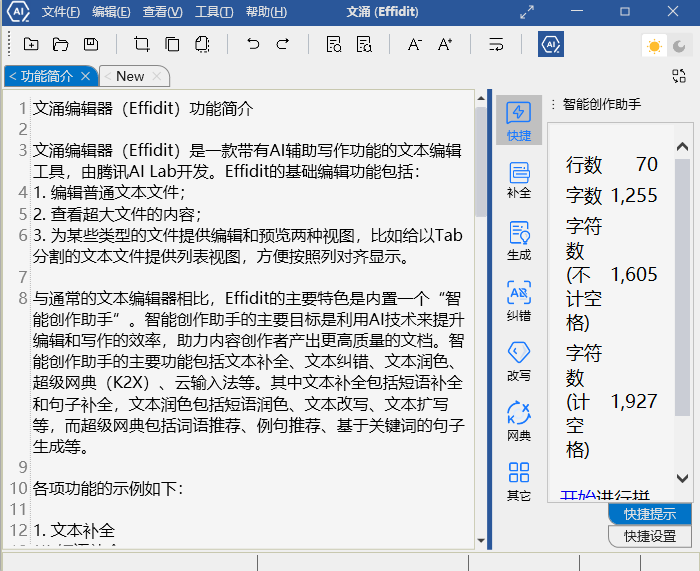Click the new file icon in toolbar
The image size is (700, 571).
[x=31, y=44]
